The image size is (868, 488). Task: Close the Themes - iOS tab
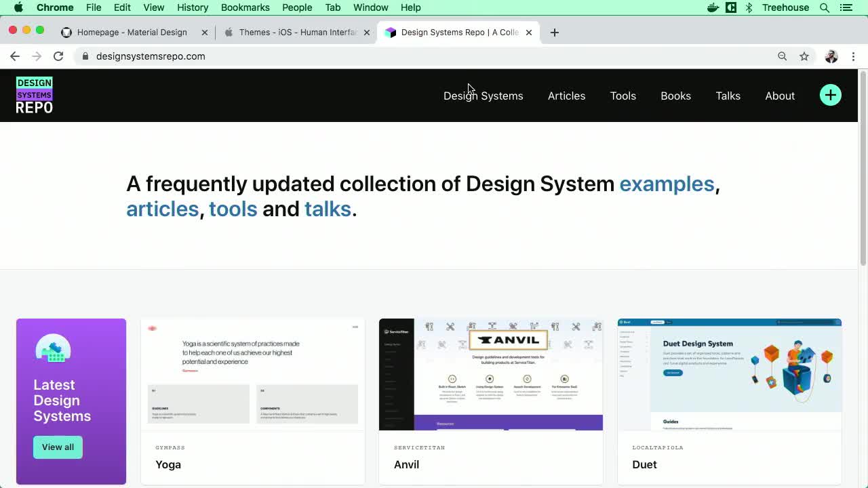(367, 33)
